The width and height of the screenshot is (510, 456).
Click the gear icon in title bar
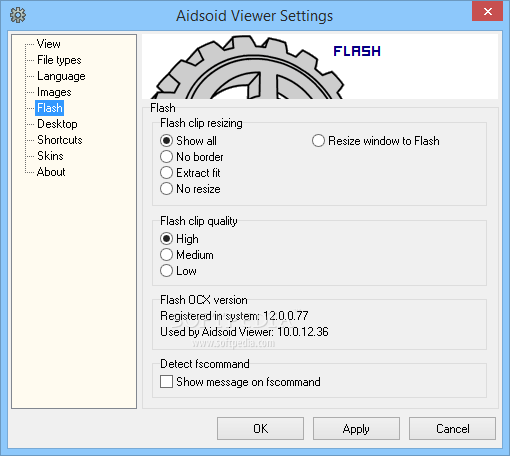(x=18, y=15)
